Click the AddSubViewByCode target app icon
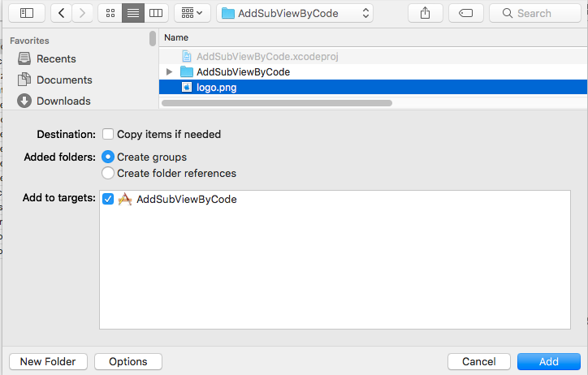Image resolution: width=588 pixels, height=375 pixels. click(x=125, y=200)
